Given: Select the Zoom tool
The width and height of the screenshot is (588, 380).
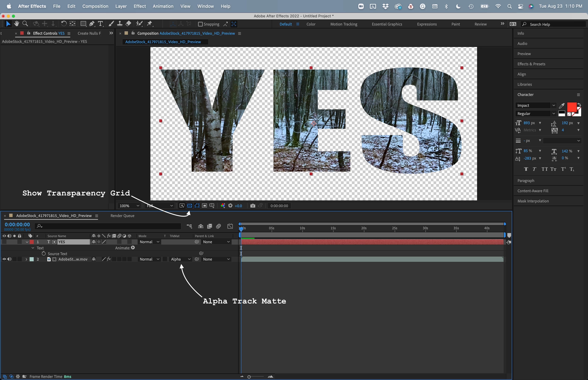Looking at the screenshot, I should (25, 24).
